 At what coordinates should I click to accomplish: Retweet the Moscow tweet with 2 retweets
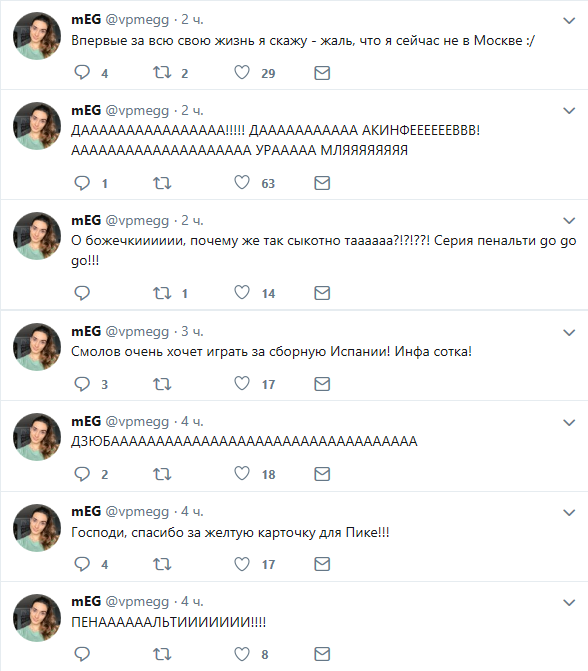162,73
